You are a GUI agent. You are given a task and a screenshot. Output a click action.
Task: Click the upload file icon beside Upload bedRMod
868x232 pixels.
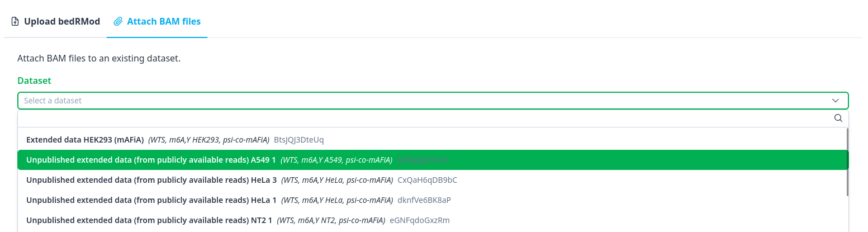pyautogui.click(x=15, y=22)
